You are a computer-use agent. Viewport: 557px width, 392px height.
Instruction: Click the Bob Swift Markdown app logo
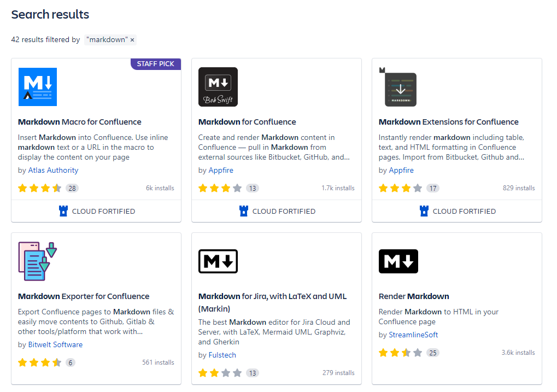coord(218,87)
